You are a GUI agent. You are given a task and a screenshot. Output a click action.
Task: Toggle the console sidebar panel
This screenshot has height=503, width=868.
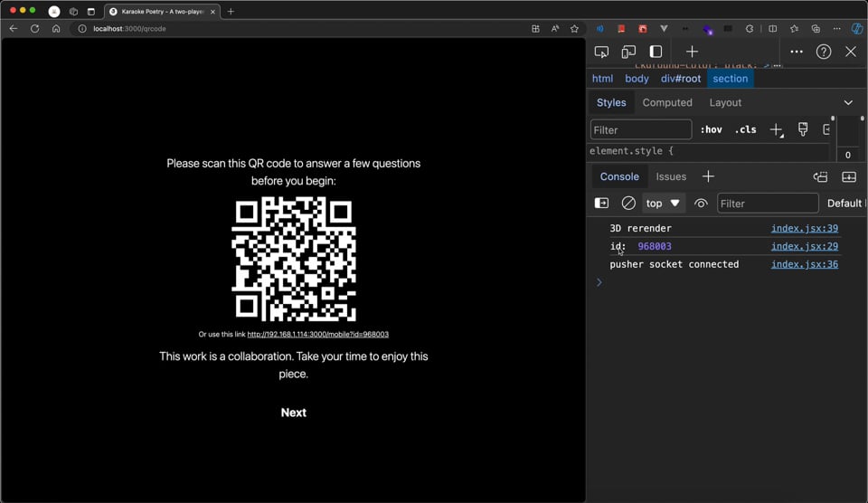[601, 204]
